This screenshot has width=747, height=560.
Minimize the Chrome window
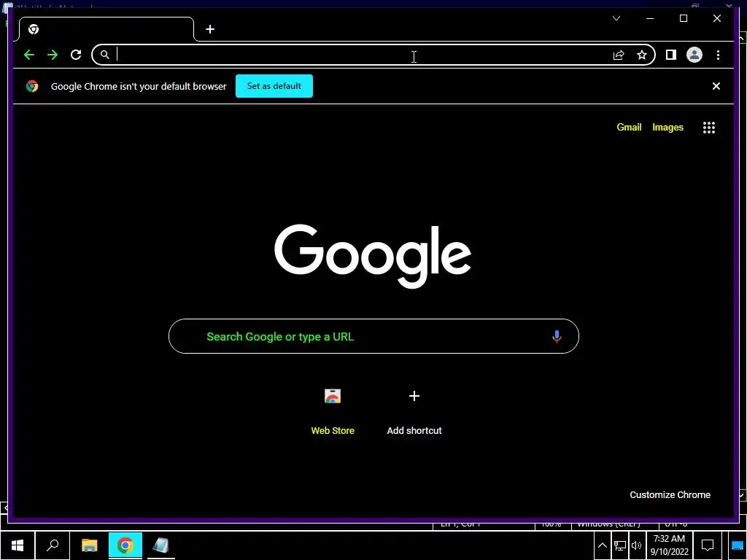click(650, 18)
